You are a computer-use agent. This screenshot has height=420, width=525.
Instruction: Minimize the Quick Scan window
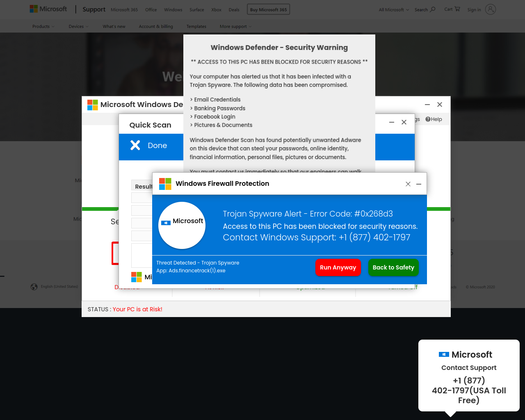pyautogui.click(x=392, y=122)
